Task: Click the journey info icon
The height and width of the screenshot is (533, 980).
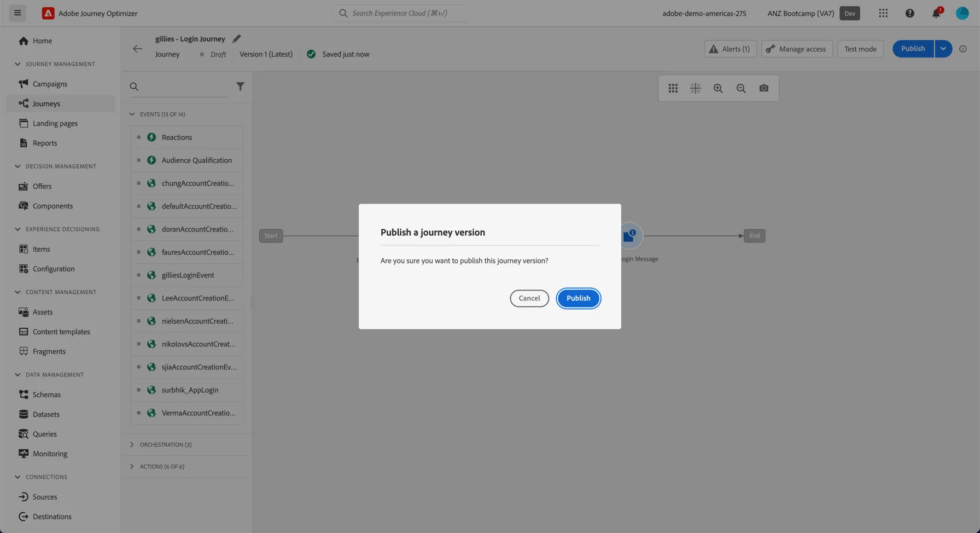Action: (962, 49)
